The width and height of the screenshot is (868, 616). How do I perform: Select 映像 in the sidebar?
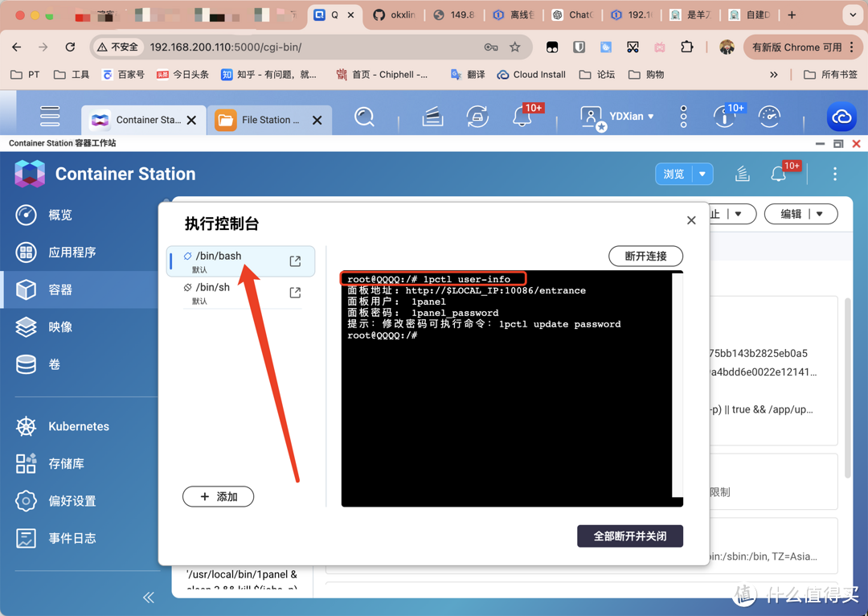60,327
